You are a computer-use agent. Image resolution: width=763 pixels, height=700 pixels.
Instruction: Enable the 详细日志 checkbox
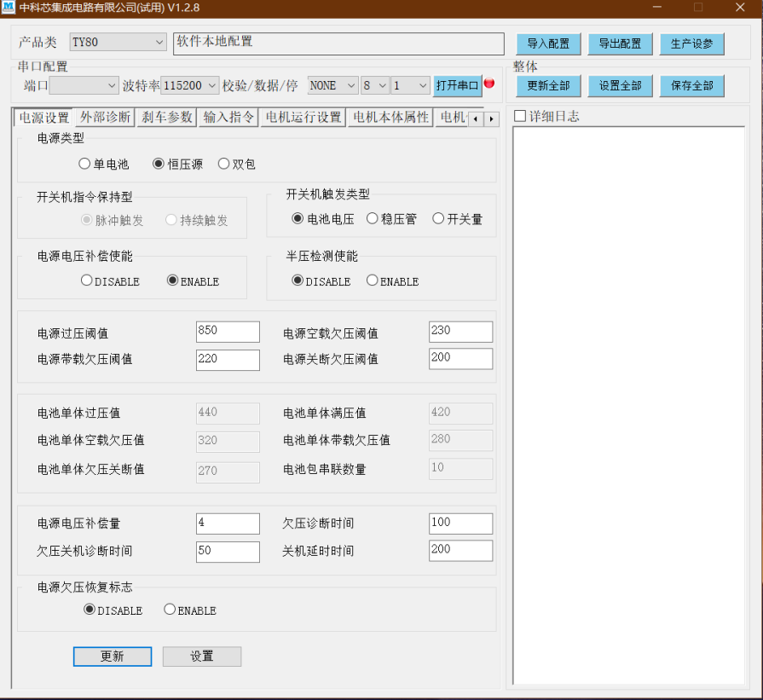click(x=520, y=117)
